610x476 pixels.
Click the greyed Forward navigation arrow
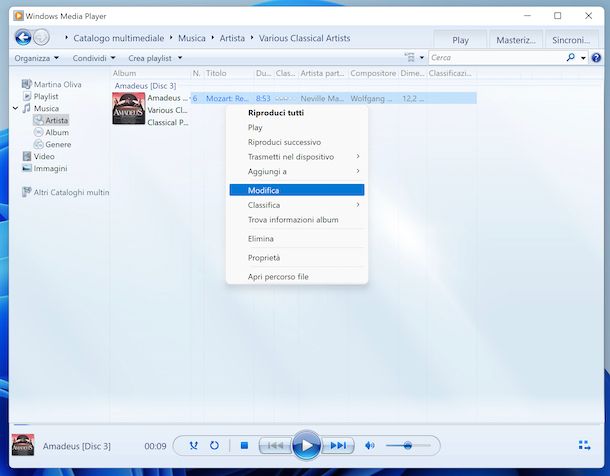(x=41, y=38)
